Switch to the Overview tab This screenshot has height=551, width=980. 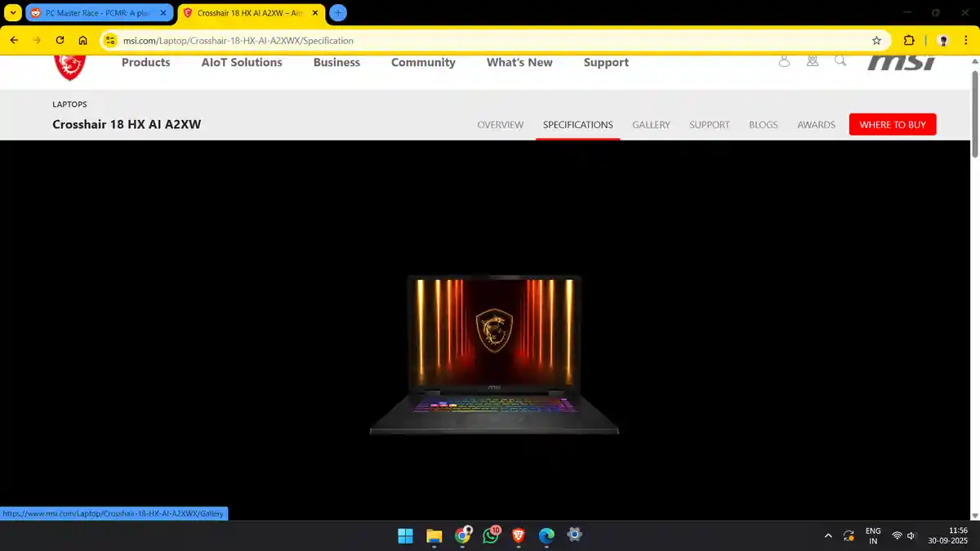coord(500,125)
